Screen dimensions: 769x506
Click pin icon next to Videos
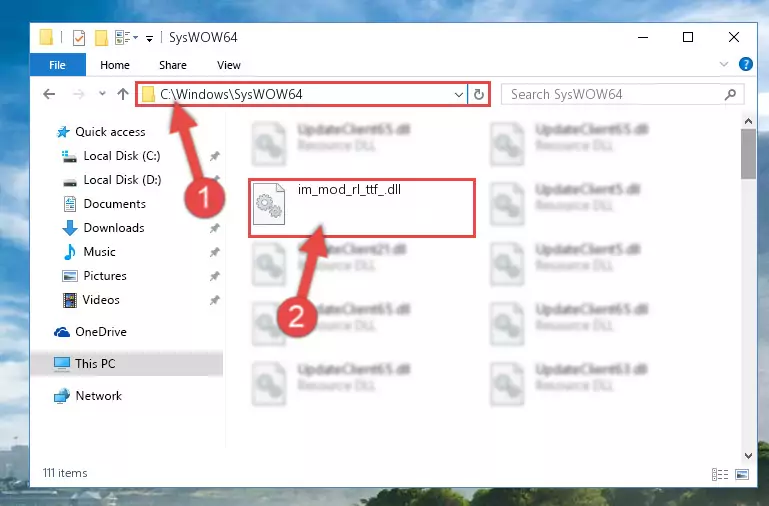pyautogui.click(x=215, y=300)
